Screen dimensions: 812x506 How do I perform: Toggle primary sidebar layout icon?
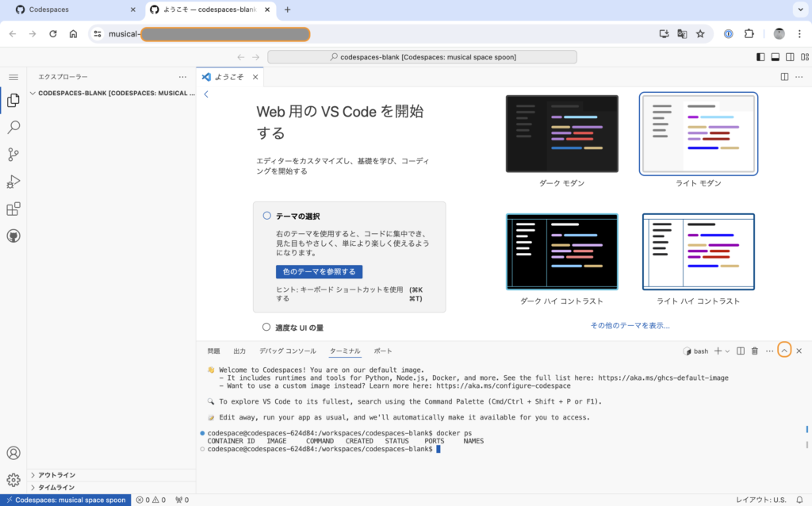coord(760,57)
